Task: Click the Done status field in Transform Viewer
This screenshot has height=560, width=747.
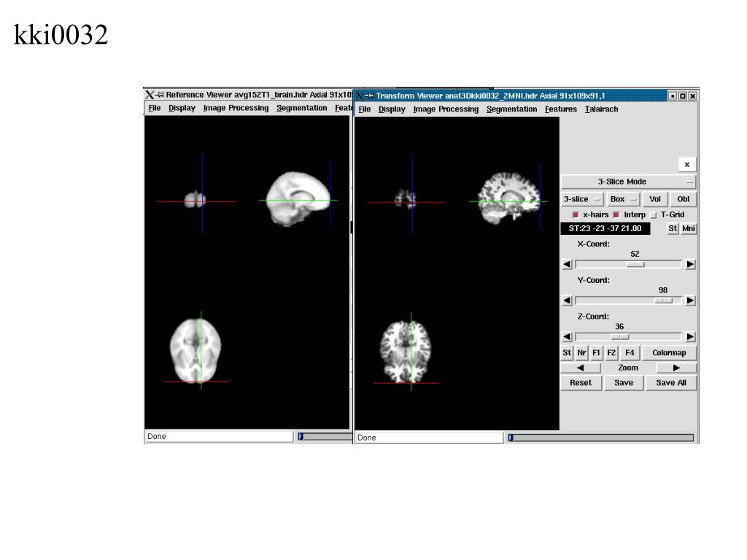Action: click(429, 437)
